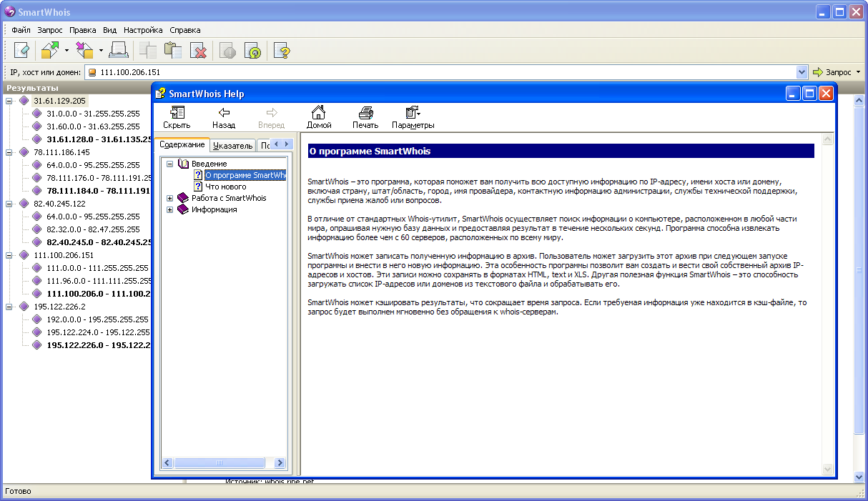Select the 111.0.0.0 - 111.255.255.255 range
The height and width of the screenshot is (501, 868).
pyautogui.click(x=97, y=268)
